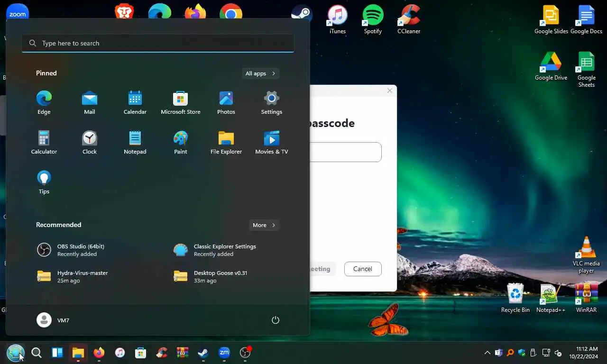Select the iTunes desktop shortcut
The image size is (607, 364).
point(338,20)
